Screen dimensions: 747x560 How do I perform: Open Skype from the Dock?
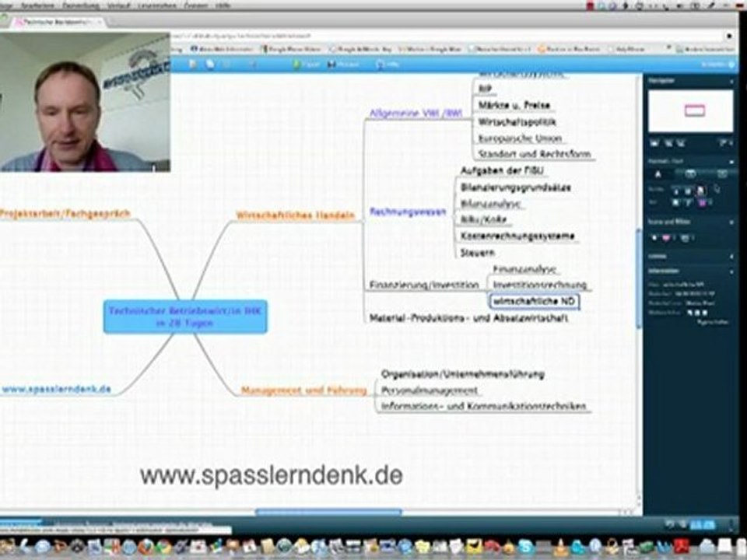(525, 547)
